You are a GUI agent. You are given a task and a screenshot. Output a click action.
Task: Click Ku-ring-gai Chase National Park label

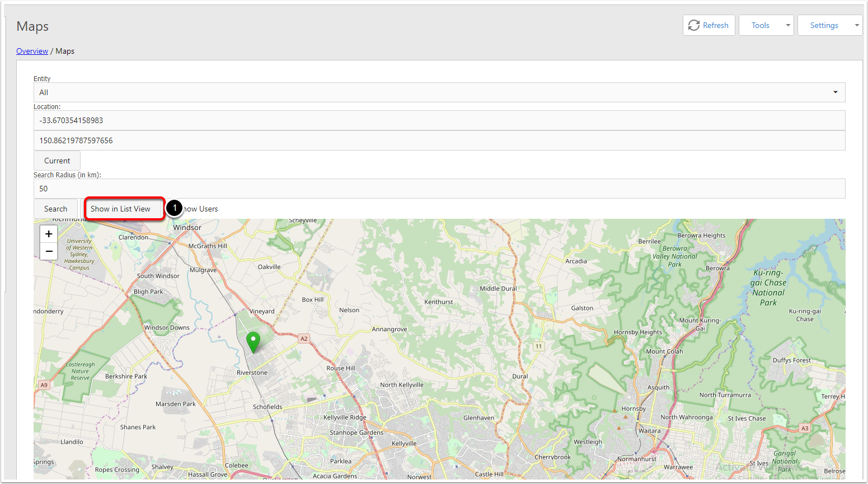click(x=768, y=288)
